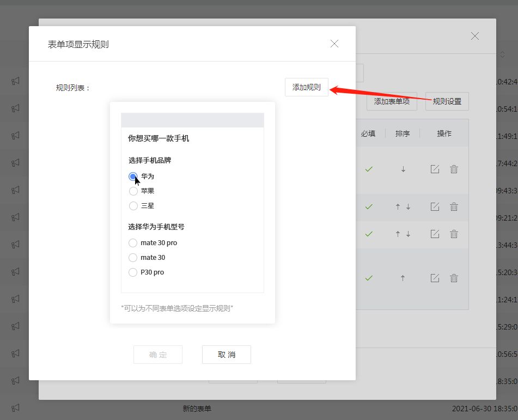
Task: Click megaphone icon in the 0:42:4 row
Action: [16, 81]
